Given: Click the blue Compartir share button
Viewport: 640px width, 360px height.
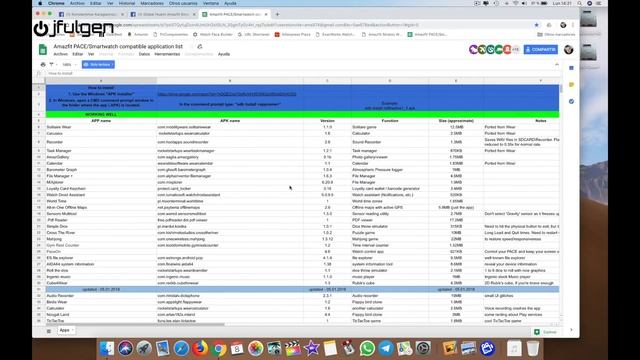Looking at the screenshot, I should pos(540,49).
